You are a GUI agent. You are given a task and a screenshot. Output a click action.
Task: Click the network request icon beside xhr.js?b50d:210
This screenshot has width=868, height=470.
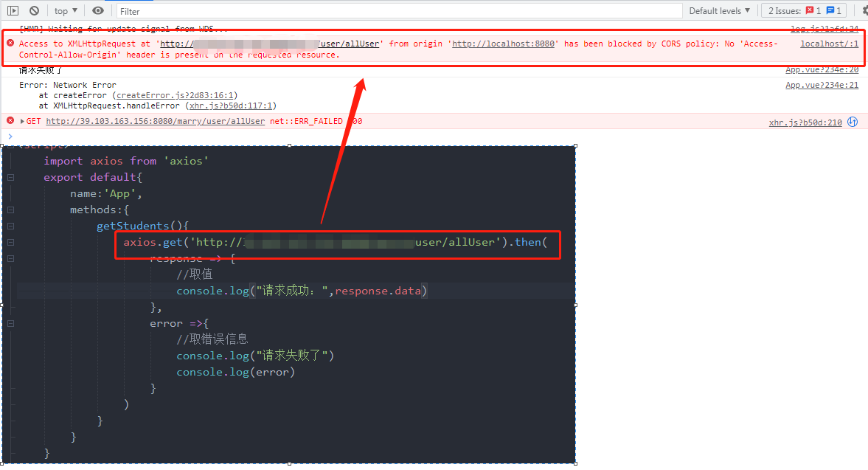853,122
